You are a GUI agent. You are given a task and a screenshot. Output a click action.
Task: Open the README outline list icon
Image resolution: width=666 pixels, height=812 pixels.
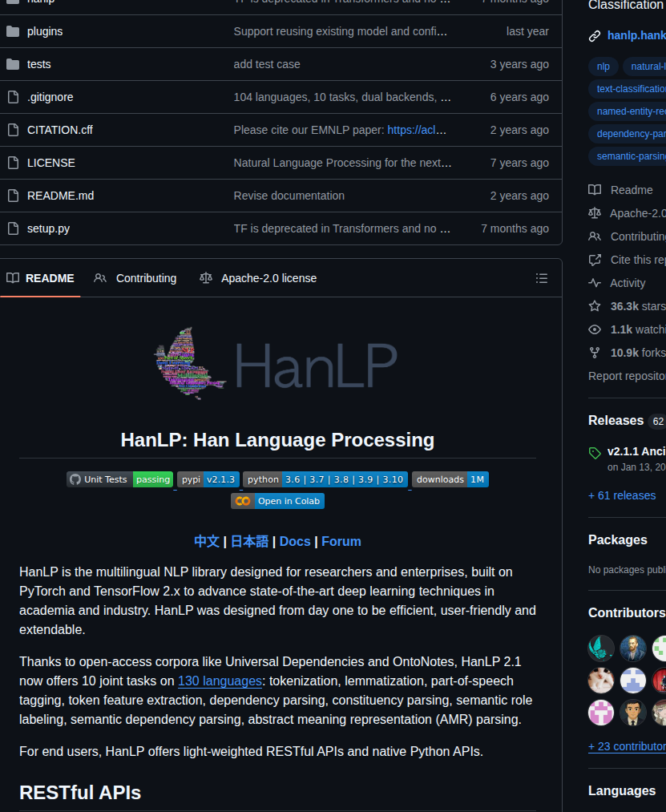click(x=541, y=278)
